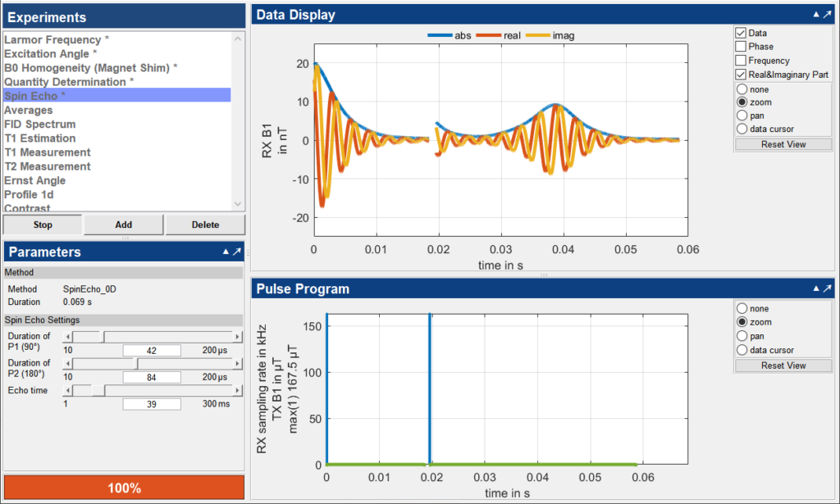
Task: Click Reset View in Data Display
Action: (x=783, y=144)
